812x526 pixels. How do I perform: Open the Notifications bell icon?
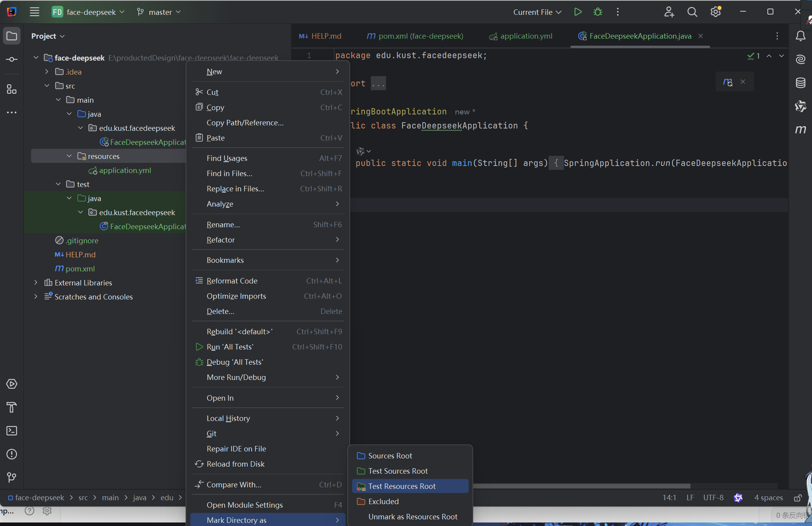[x=800, y=36]
